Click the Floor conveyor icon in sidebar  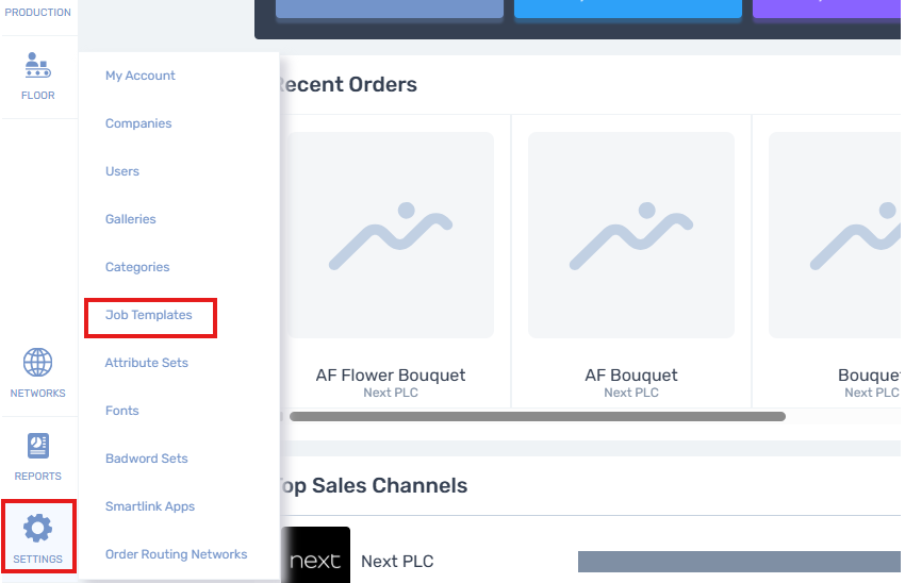[x=38, y=66]
